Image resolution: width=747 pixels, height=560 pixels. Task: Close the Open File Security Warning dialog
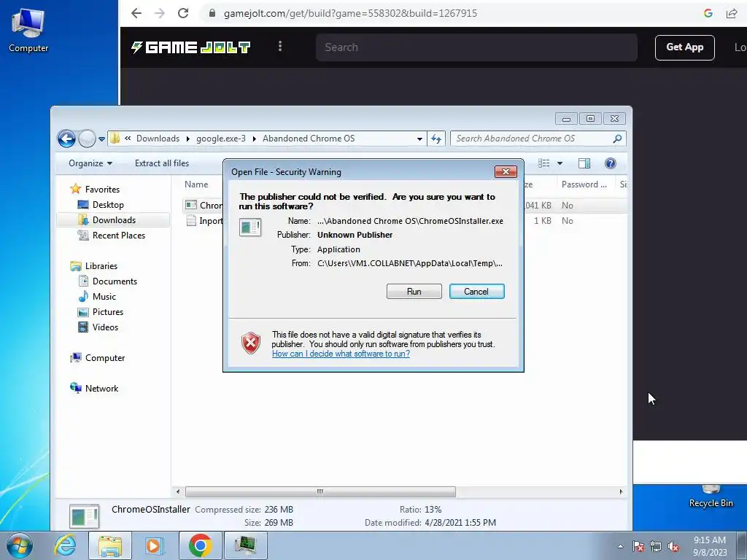(506, 171)
